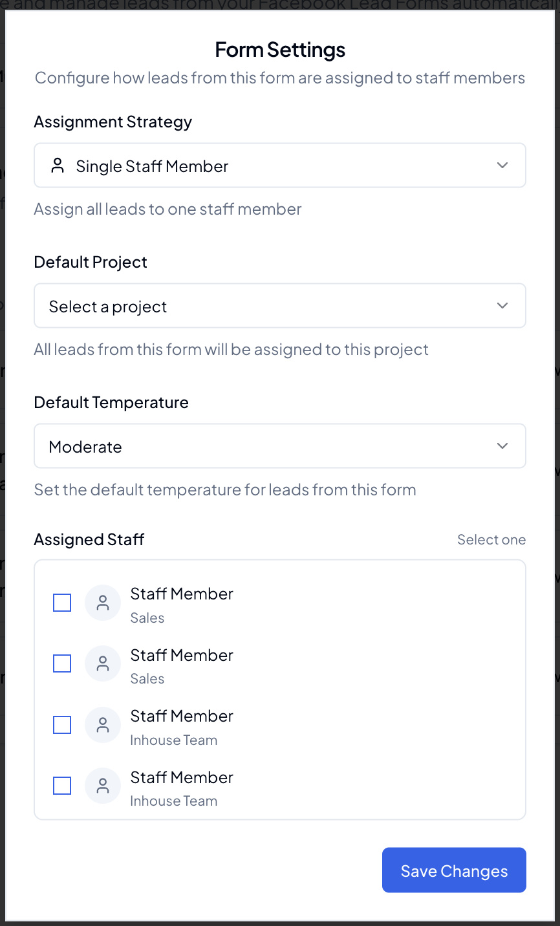Image resolution: width=560 pixels, height=926 pixels.
Task: Check the second Sales staff member checkbox
Action: coord(61,663)
